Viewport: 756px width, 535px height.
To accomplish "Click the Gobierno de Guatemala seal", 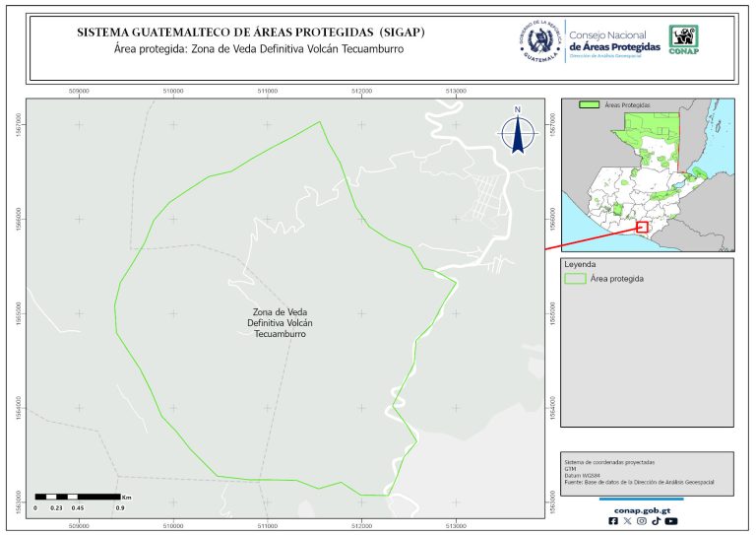I will pos(538,41).
